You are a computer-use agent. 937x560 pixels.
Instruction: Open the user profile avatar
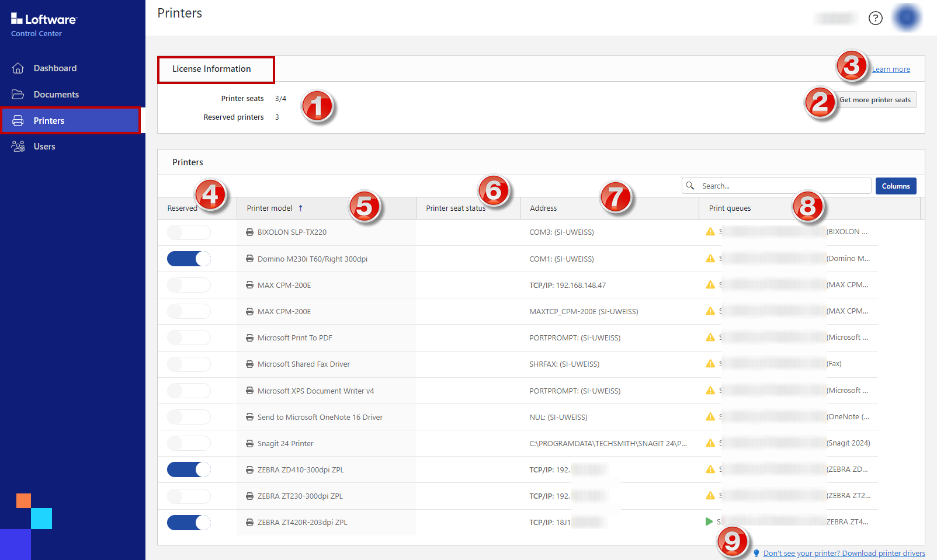click(907, 18)
